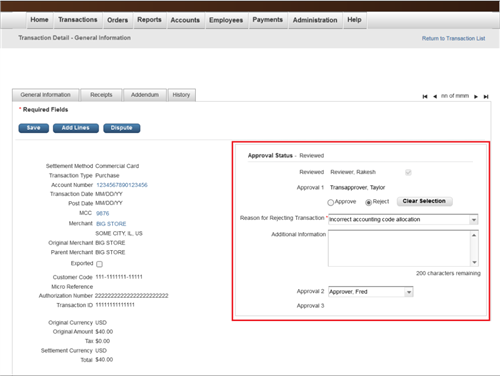Open MCC 9876 link
Image resolution: width=500 pixels, height=376 pixels.
(103, 213)
